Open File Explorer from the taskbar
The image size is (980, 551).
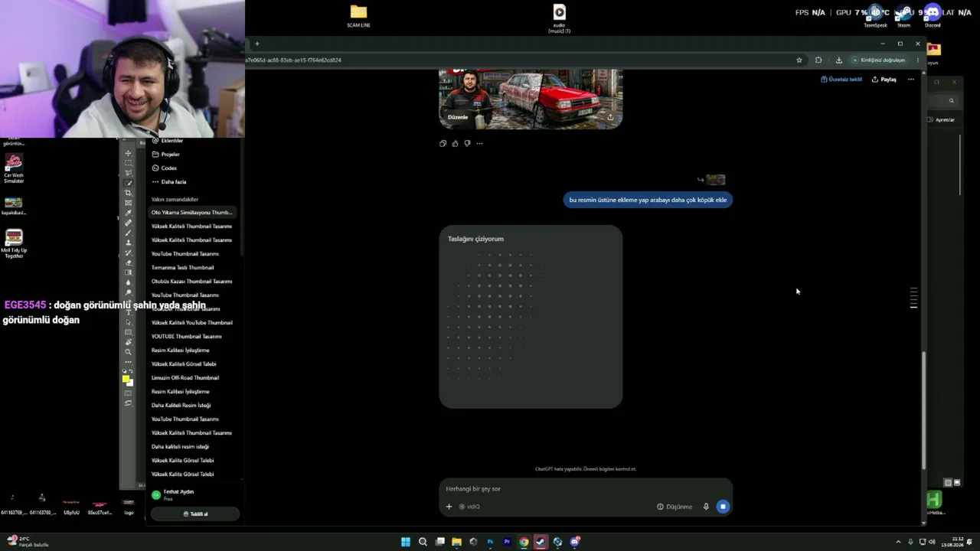[456, 542]
